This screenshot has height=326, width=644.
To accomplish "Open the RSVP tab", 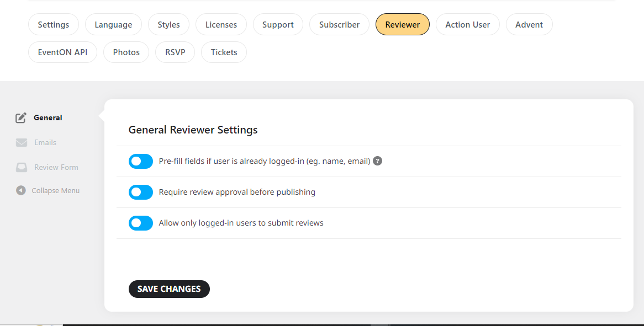I will (175, 52).
